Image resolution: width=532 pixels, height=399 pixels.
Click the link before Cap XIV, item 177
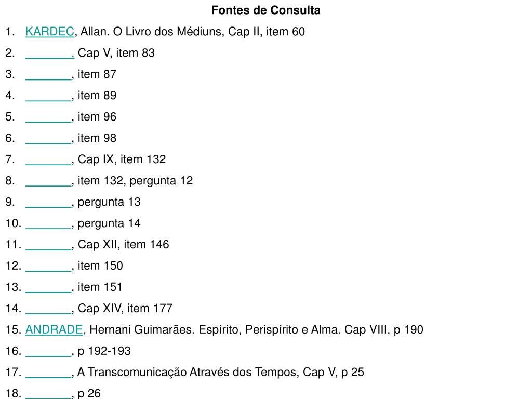(x=48, y=310)
